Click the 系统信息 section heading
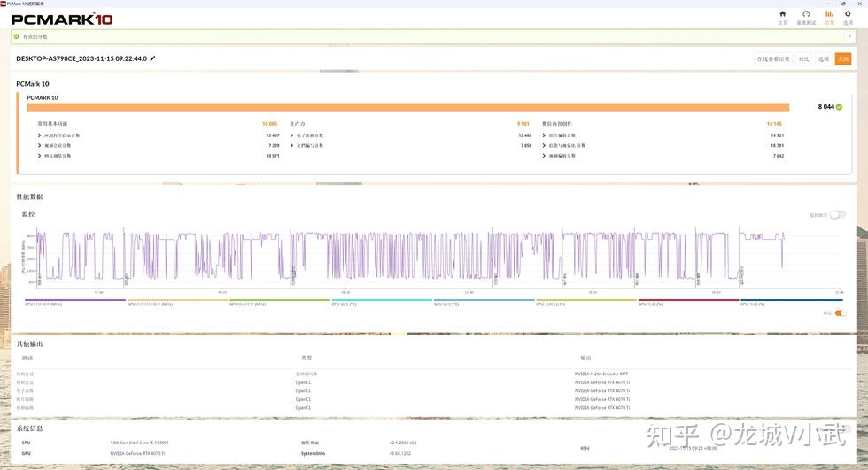868x470 pixels. click(29, 428)
